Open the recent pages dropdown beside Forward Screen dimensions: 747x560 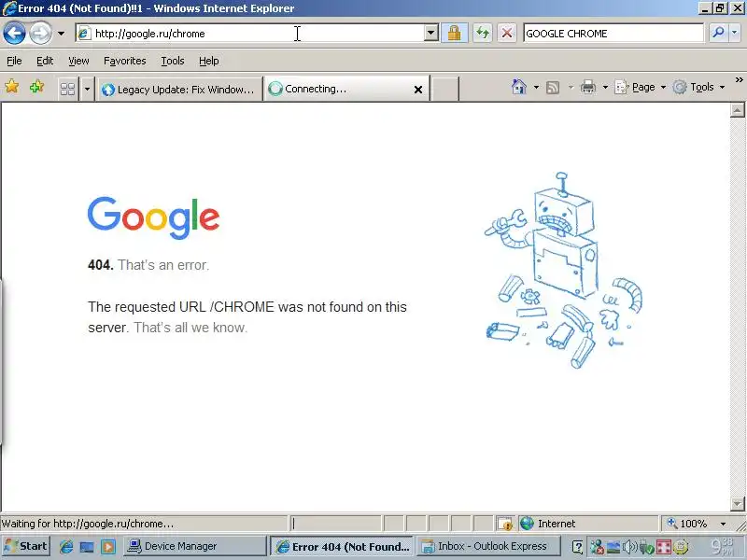[x=61, y=34]
